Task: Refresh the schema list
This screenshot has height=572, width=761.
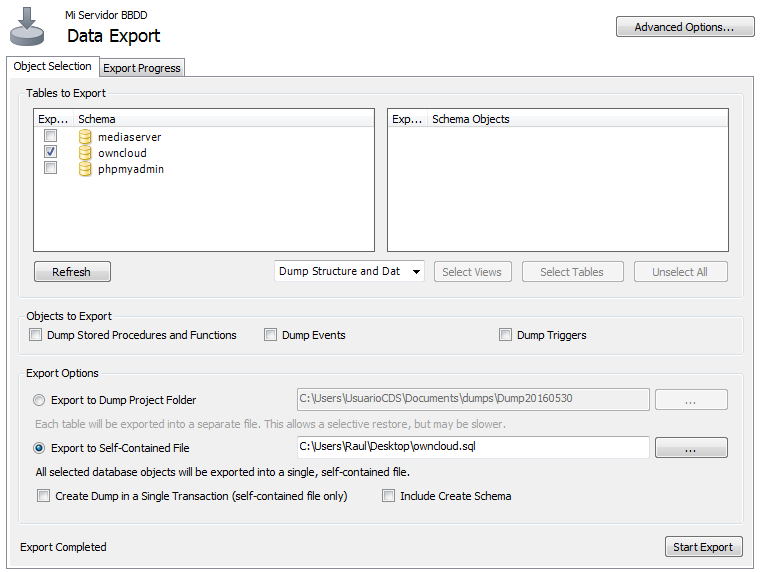Action: (x=72, y=272)
